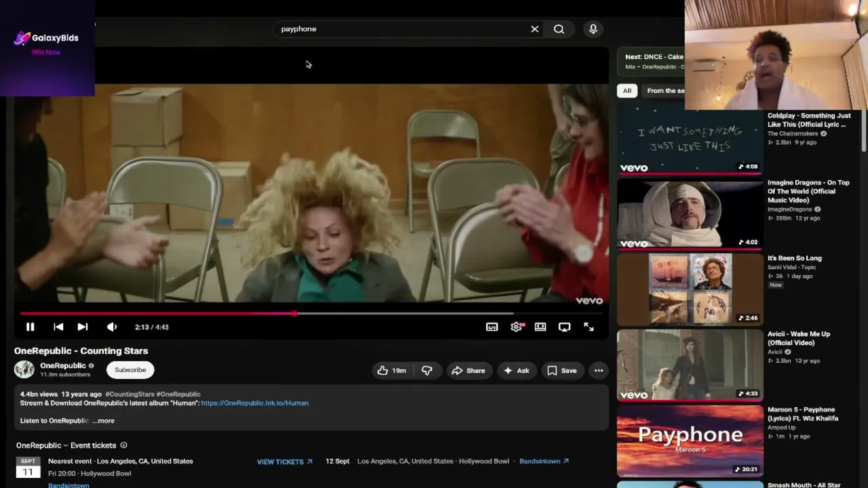Share the video
Image resolution: width=868 pixels, height=488 pixels.
point(469,371)
